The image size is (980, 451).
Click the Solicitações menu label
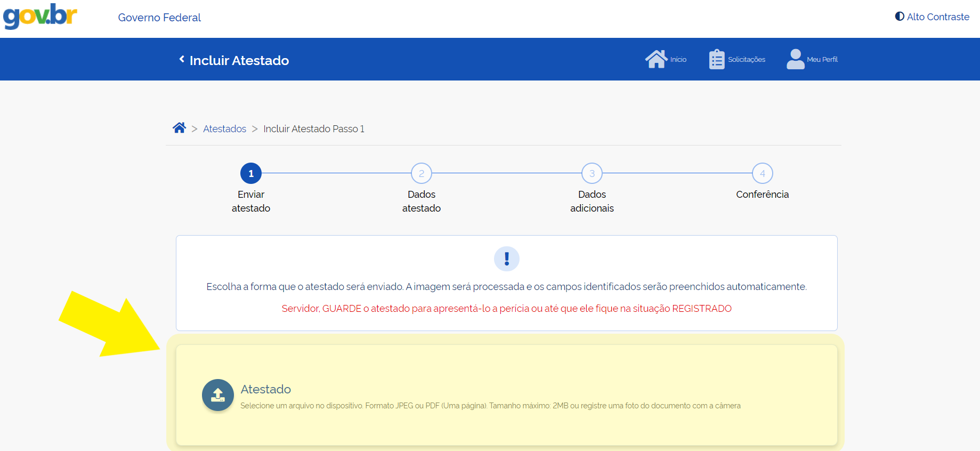coord(747,60)
